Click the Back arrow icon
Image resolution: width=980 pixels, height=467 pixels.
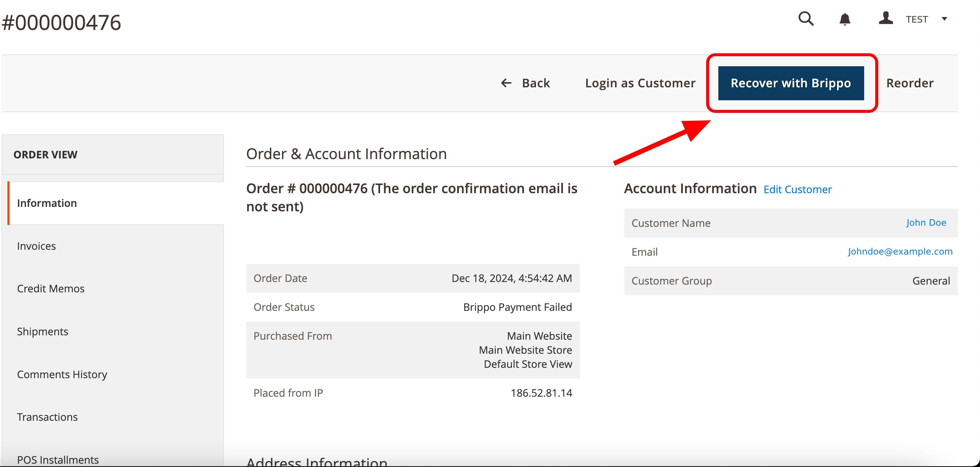coord(506,83)
